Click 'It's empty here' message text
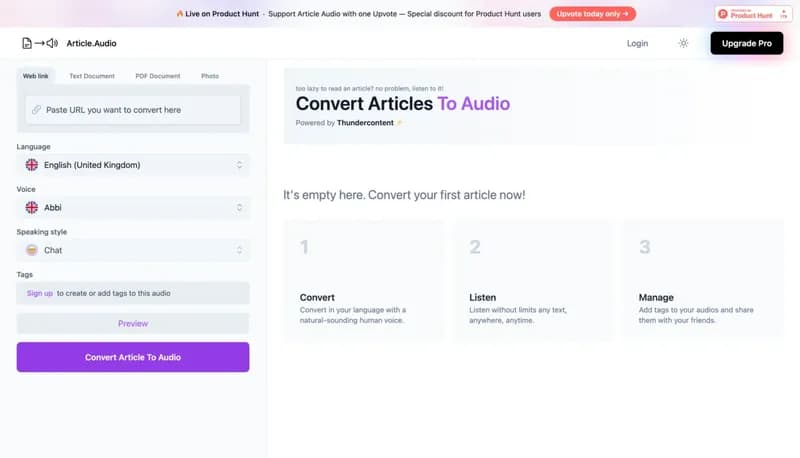 click(x=404, y=195)
